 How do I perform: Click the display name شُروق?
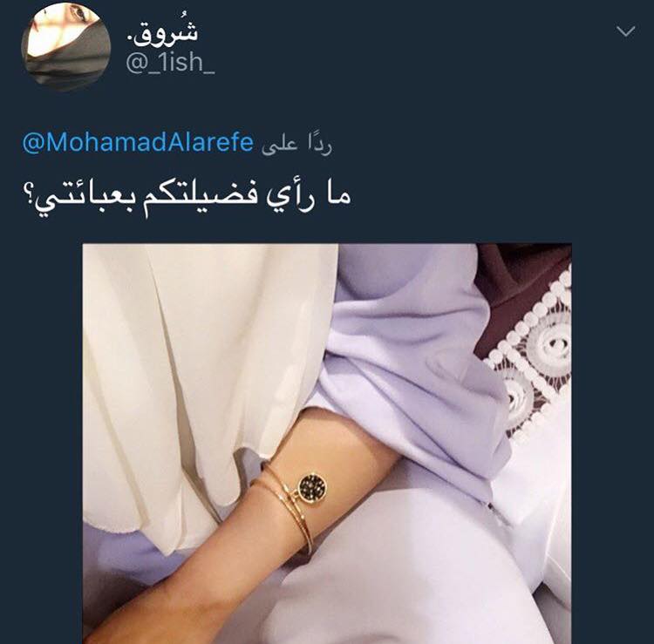pos(163,32)
